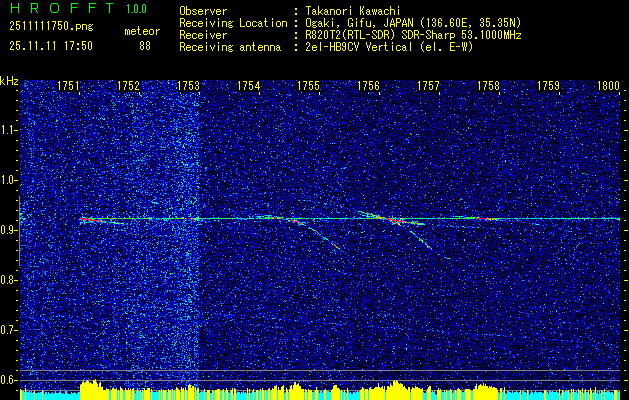Click the 1752 time marker

(x=128, y=86)
